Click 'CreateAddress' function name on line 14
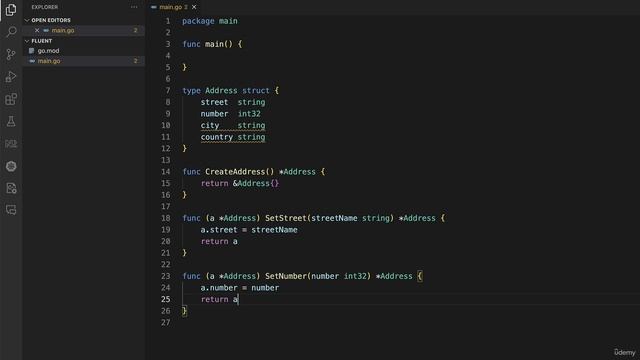Image resolution: width=640 pixels, height=360 pixels. point(235,172)
